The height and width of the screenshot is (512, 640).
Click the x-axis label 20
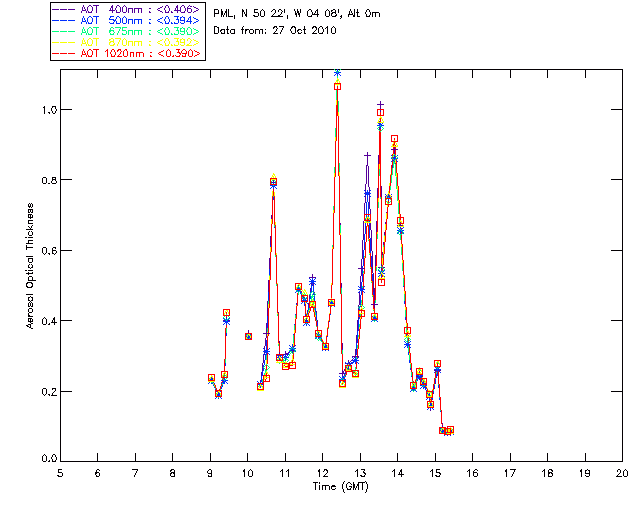click(x=622, y=473)
